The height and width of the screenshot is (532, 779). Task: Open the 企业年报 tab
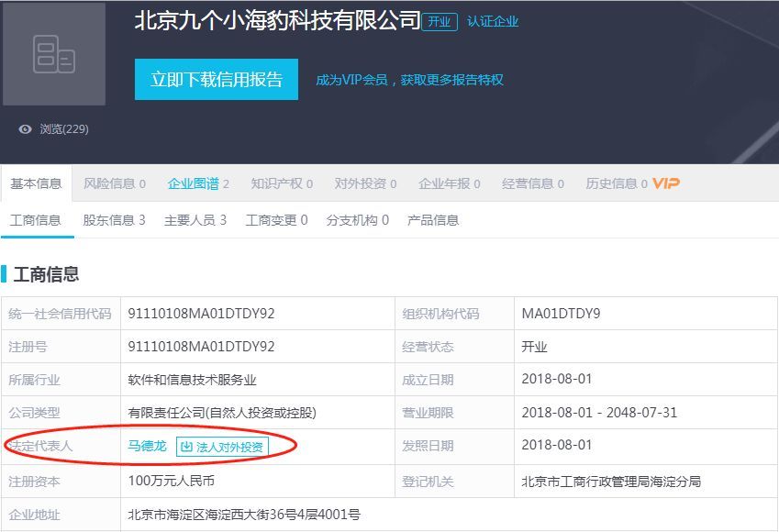(450, 183)
